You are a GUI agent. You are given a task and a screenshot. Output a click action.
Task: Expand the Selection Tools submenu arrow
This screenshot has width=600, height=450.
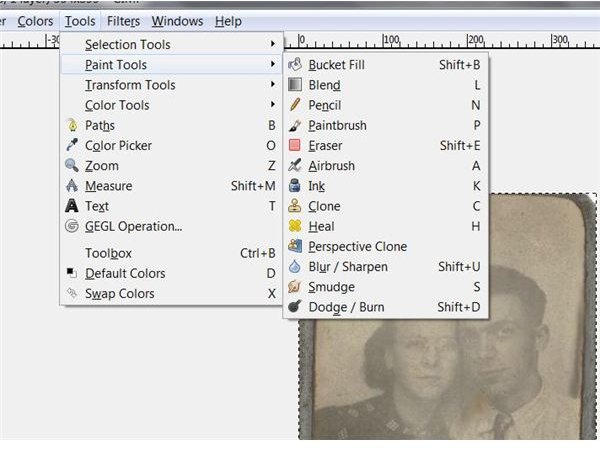[272, 44]
